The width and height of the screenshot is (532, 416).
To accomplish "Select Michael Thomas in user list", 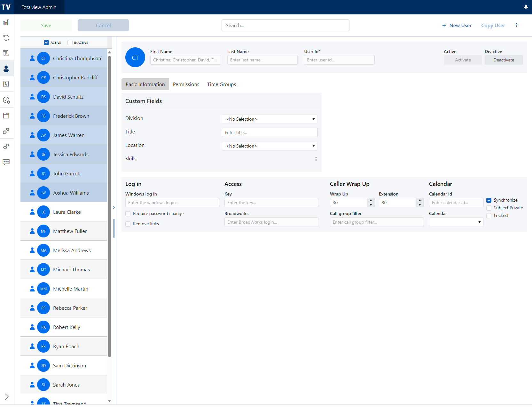I will click(64, 269).
